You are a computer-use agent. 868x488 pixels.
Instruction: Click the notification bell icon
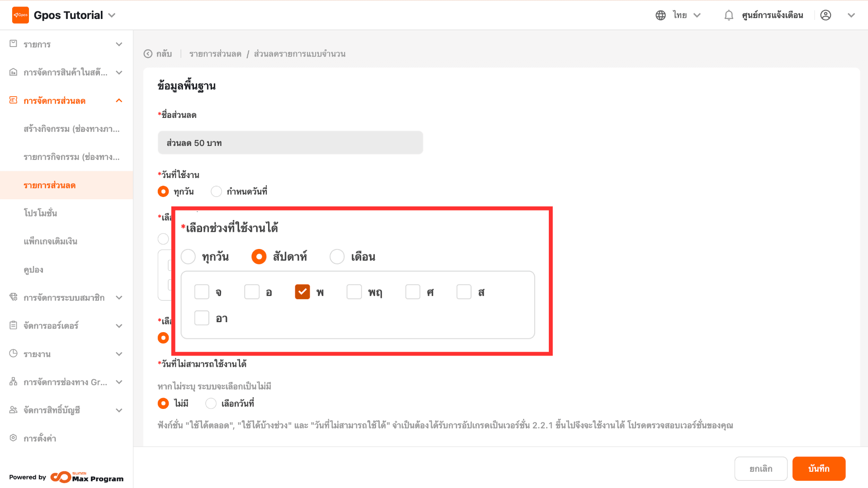728,15
